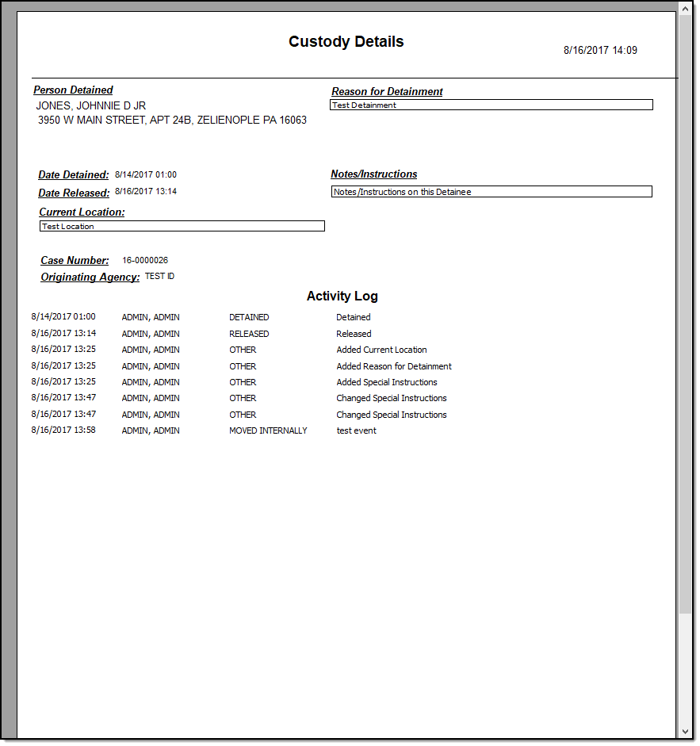Click the Activity Log heading
This screenshot has height=746, width=700.
coord(342,296)
